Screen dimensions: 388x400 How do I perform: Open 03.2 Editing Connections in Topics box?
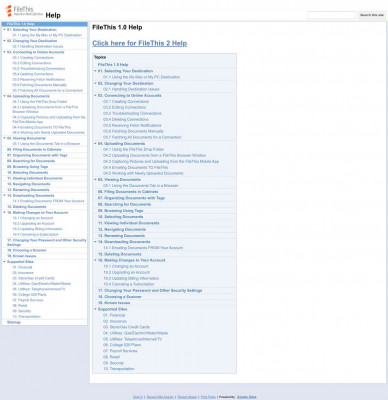[x=124, y=107]
